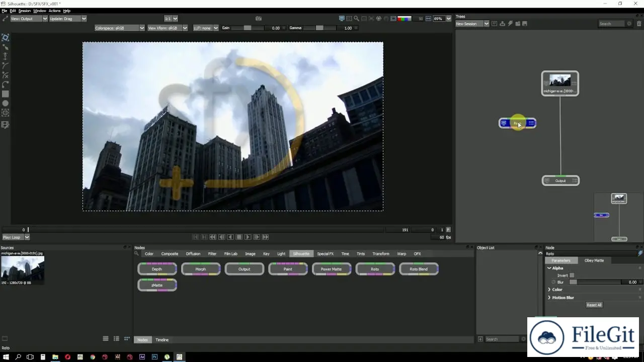Click the trash icon in Trees panel
This screenshot has width=644, height=362.
point(639,24)
